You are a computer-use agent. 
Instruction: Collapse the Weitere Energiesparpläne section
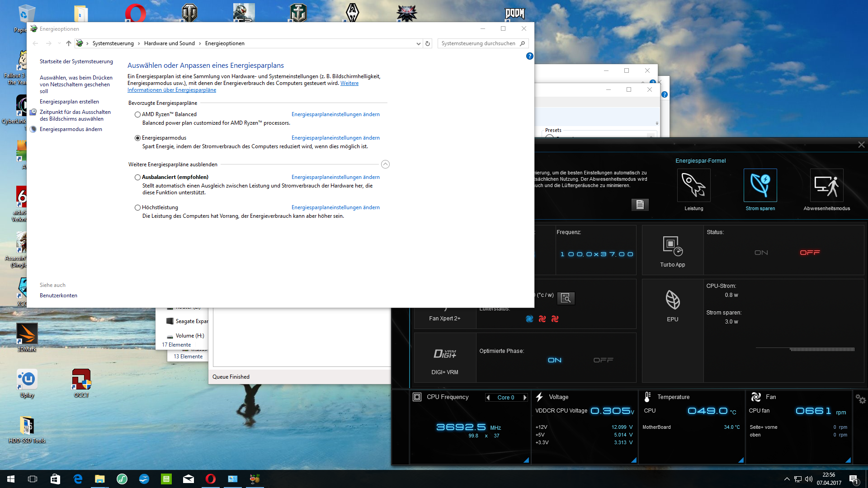tap(385, 164)
